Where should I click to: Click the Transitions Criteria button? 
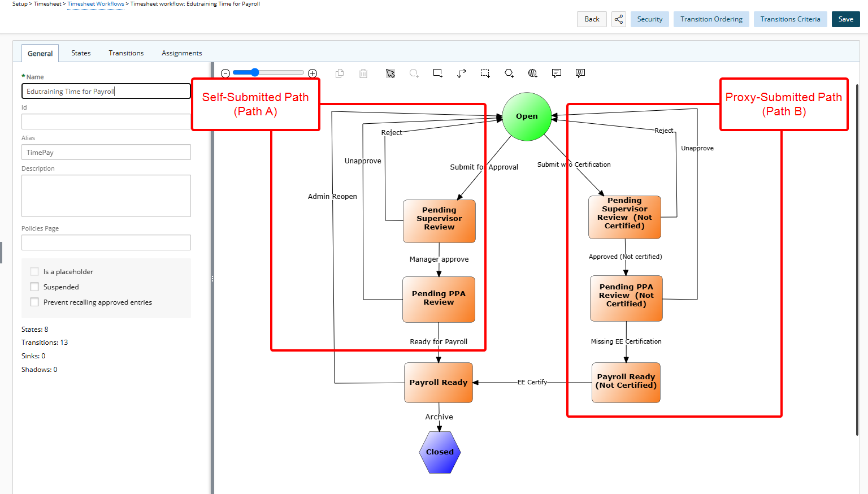click(790, 19)
